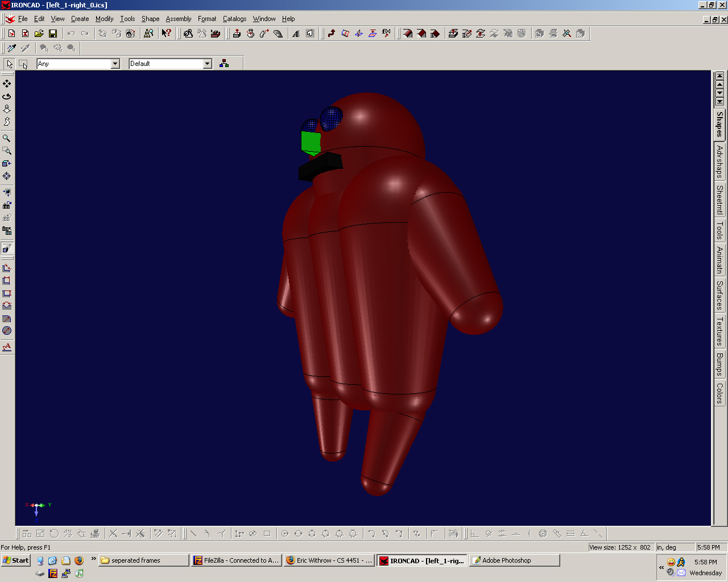This screenshot has width=728, height=582.
Task: Select the Zoom magnifier camera tool
Action: 7,138
